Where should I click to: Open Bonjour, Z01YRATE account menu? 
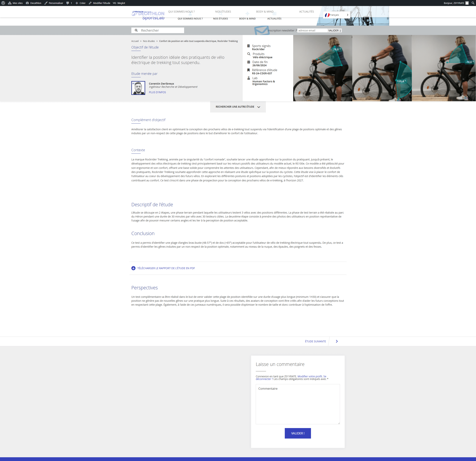[x=456, y=3]
